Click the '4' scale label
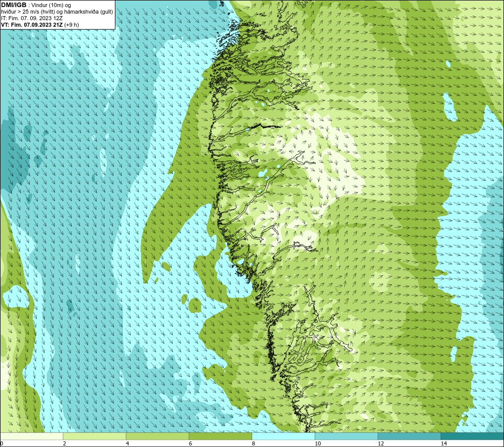Image resolution: width=504 pixels, height=447 pixels. [128, 444]
